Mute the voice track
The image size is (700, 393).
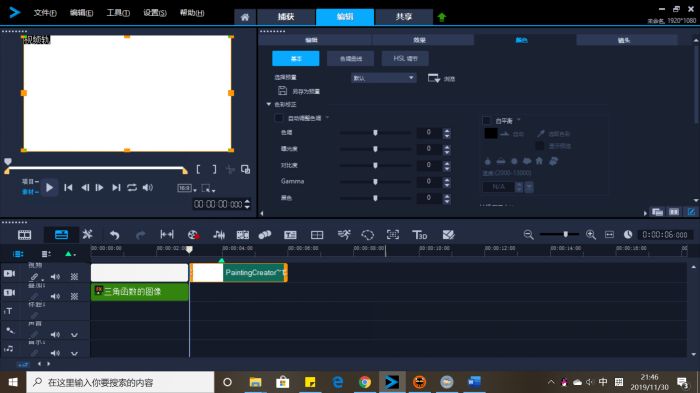point(55,334)
